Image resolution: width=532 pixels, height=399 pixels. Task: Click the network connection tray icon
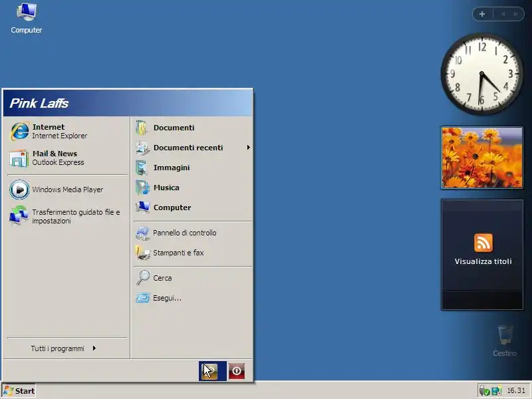496,391
